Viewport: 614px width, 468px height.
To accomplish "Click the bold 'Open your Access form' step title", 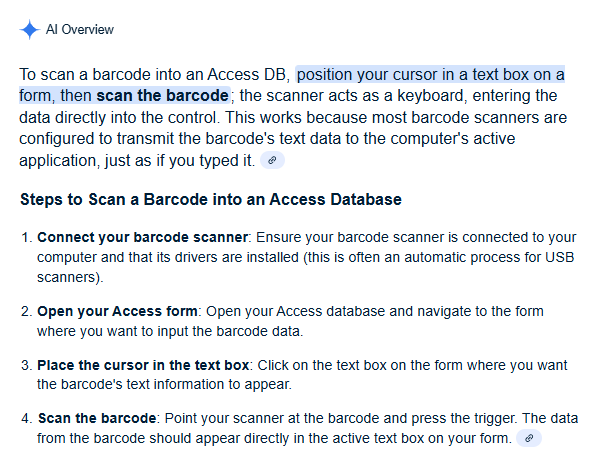I will 117,311.
